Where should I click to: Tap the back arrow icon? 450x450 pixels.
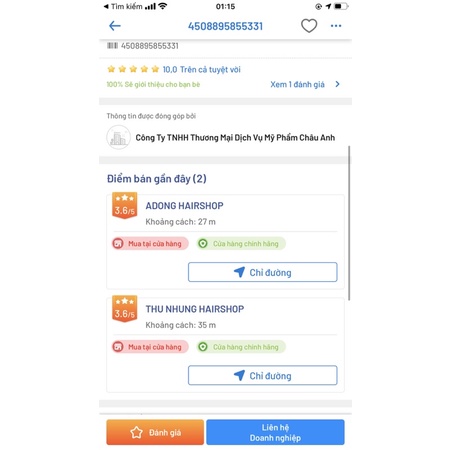coord(115,26)
